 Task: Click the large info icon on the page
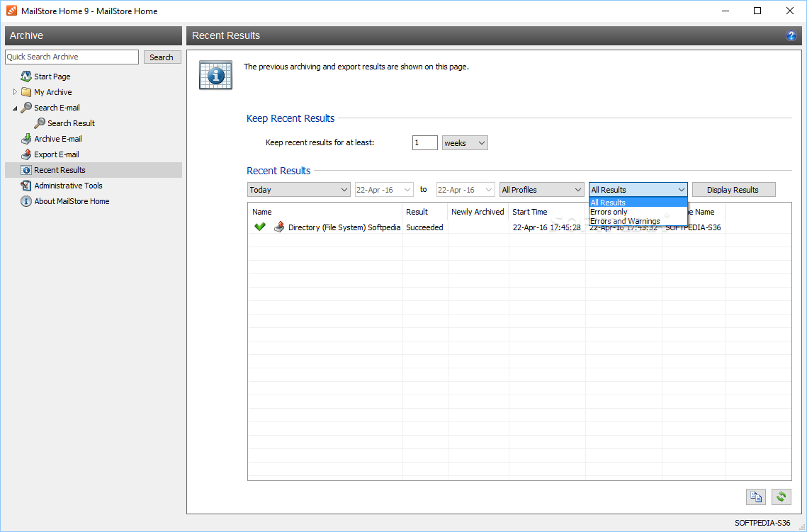(215, 75)
